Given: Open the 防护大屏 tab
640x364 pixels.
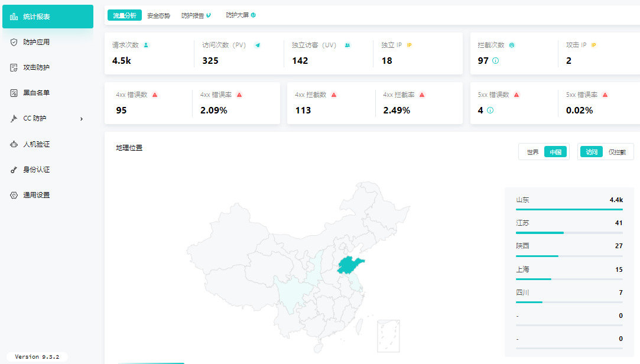Looking at the screenshot, I should pos(241,15).
